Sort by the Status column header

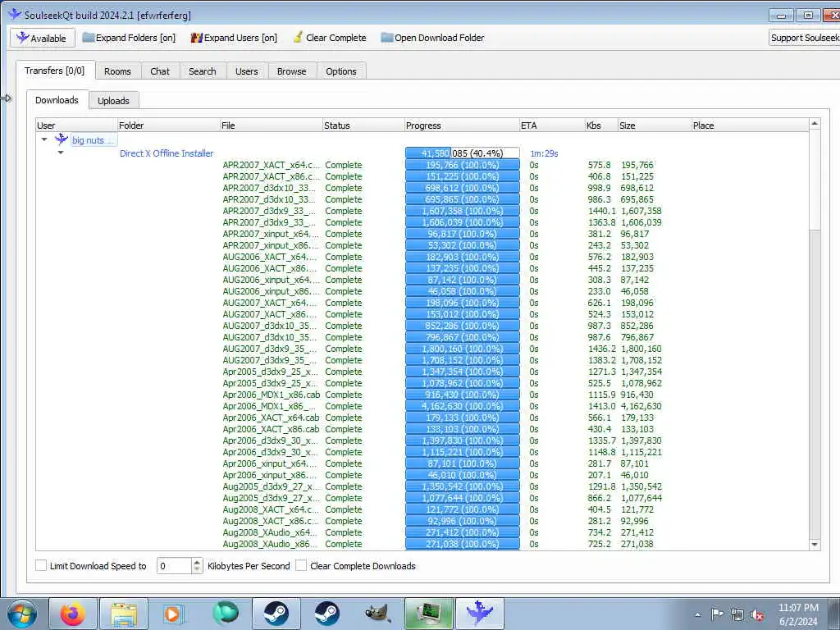363,126
